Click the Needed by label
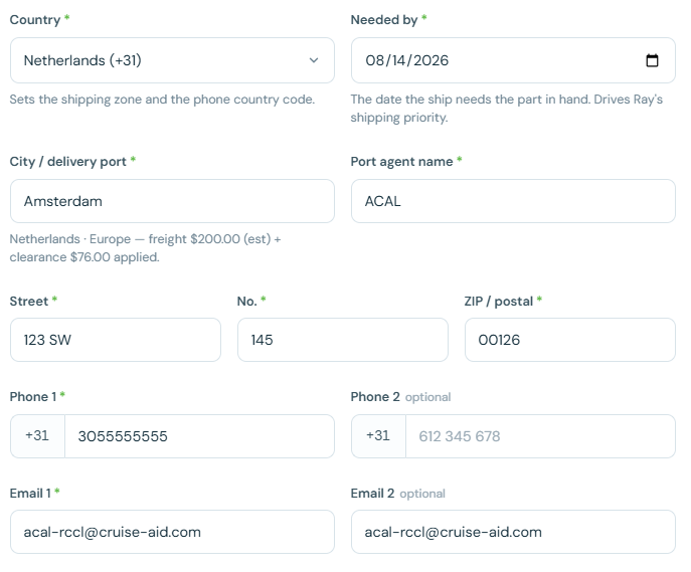Screen dimensions: 691x572 pyautogui.click(x=384, y=20)
